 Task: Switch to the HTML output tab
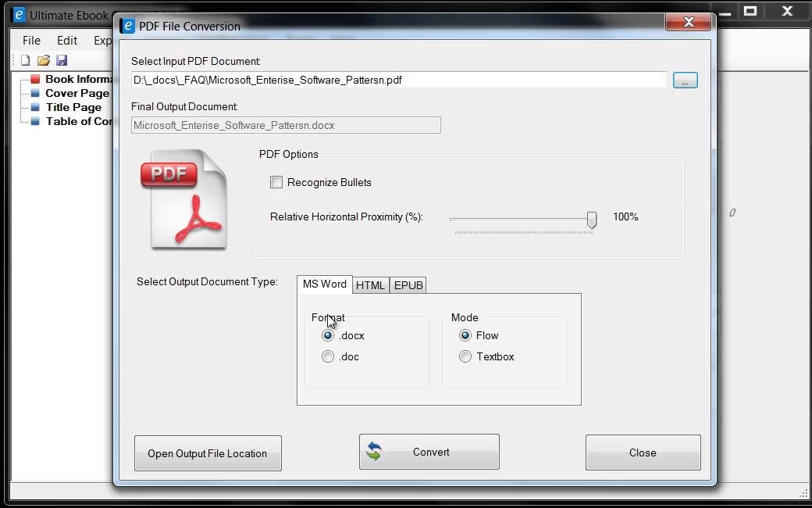[370, 285]
